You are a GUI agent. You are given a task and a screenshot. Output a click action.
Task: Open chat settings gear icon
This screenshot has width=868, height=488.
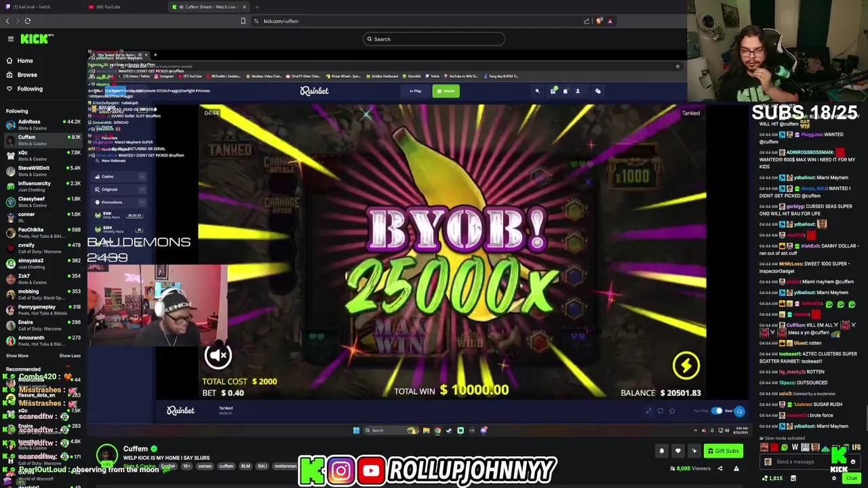pos(834,479)
